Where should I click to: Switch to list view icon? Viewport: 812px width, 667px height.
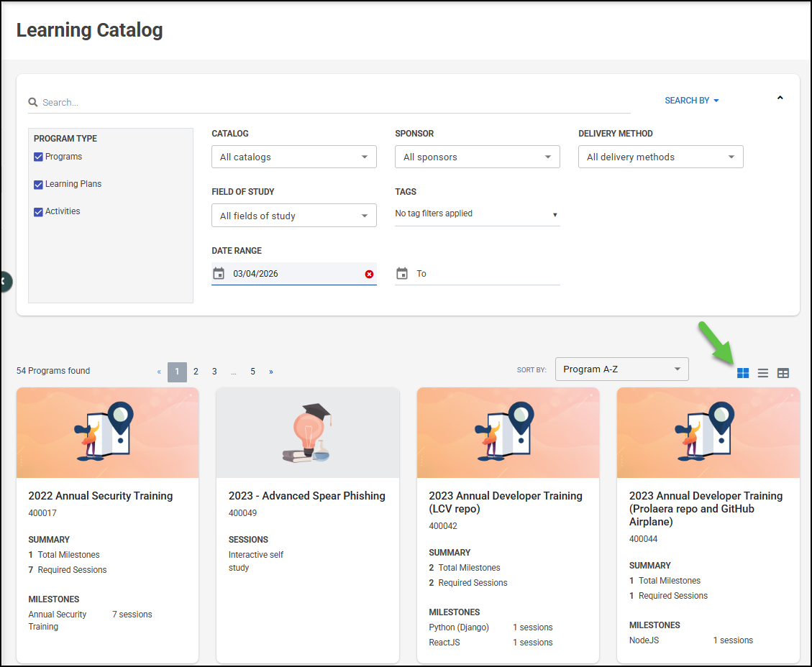(763, 373)
